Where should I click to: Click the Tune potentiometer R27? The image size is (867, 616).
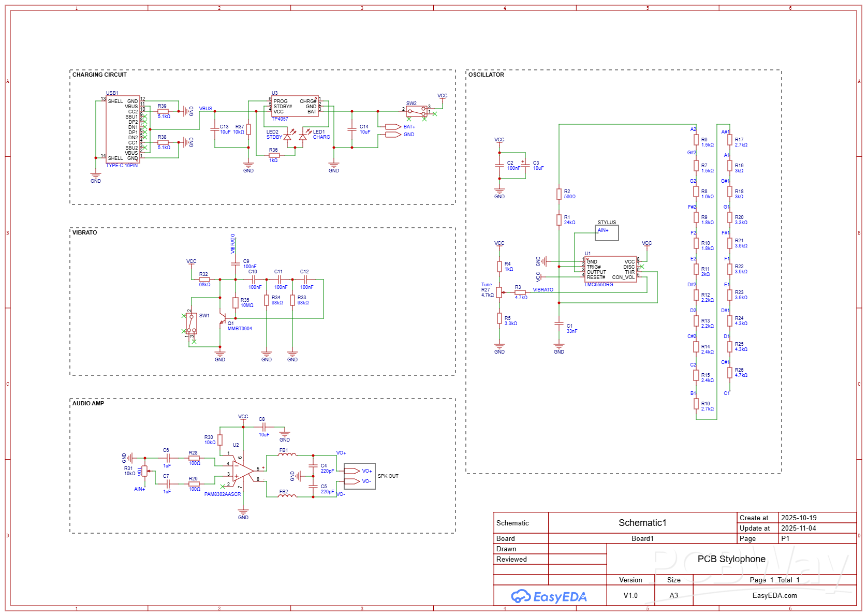(498, 292)
